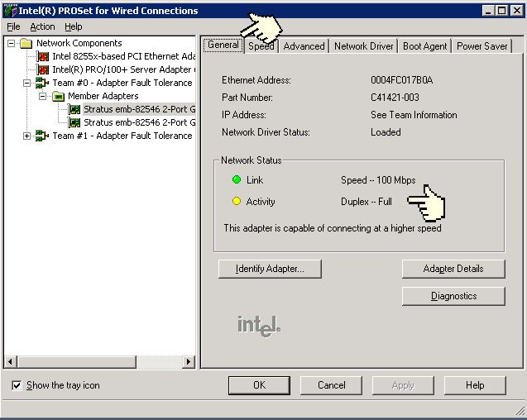
Task: Click the tree scrollbar left arrow
Action: 10,361
